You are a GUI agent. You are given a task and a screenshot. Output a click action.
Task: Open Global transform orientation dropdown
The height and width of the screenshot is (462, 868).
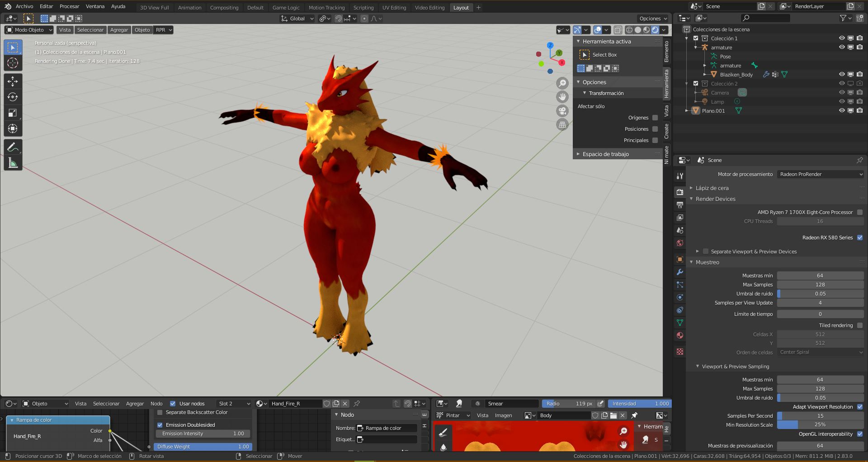297,19
